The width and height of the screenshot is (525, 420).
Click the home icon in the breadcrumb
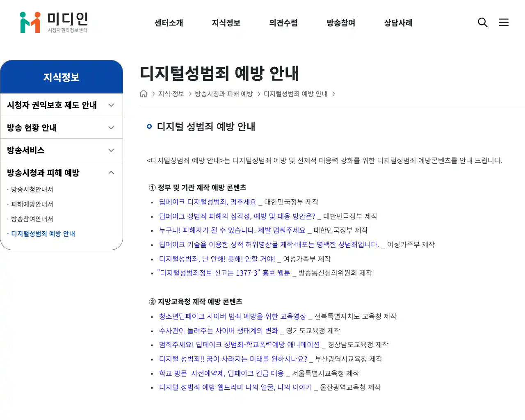144,94
